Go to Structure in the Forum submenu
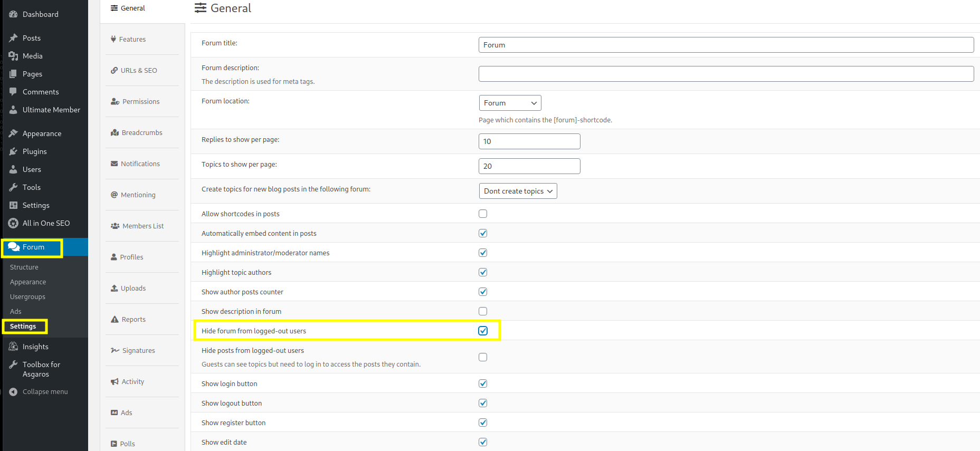Image resolution: width=980 pixels, height=451 pixels. (24, 267)
